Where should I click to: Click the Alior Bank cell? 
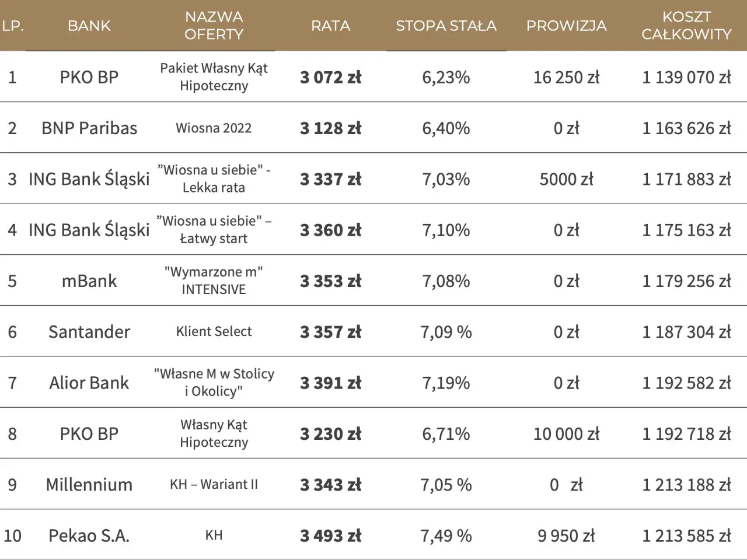[x=89, y=383]
